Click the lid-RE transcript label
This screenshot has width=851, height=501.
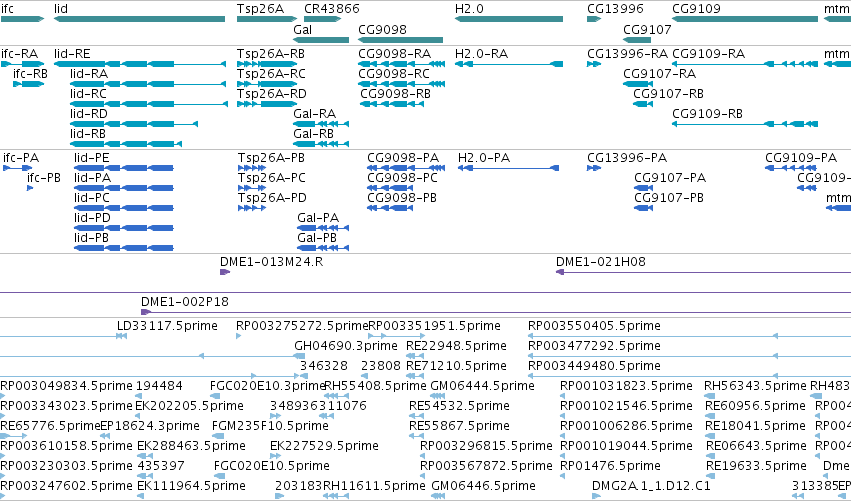pos(72,54)
